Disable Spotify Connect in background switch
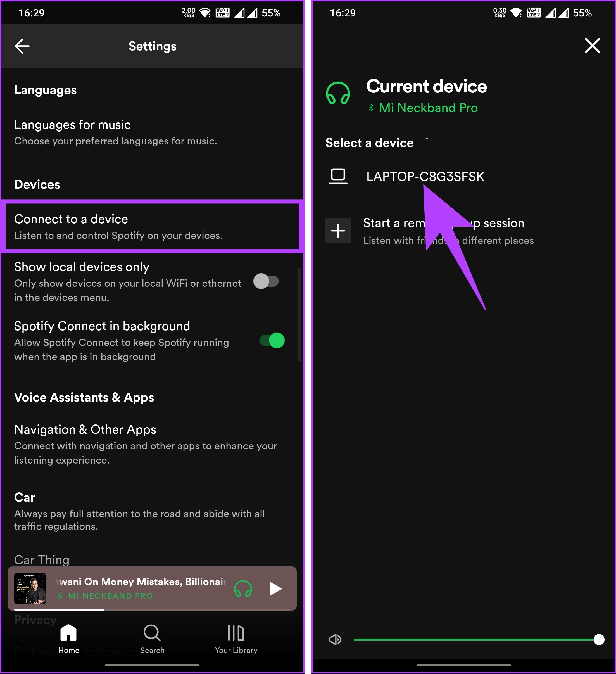 tap(272, 340)
